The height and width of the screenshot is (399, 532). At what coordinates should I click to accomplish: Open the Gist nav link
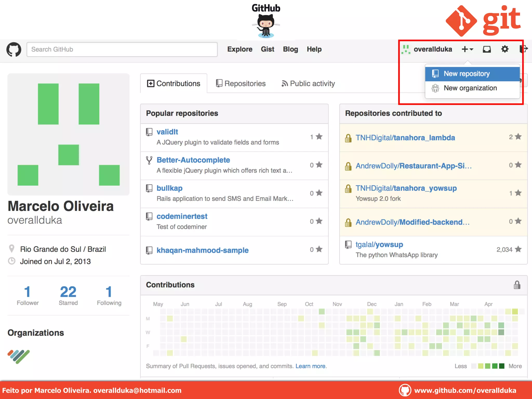pos(268,49)
